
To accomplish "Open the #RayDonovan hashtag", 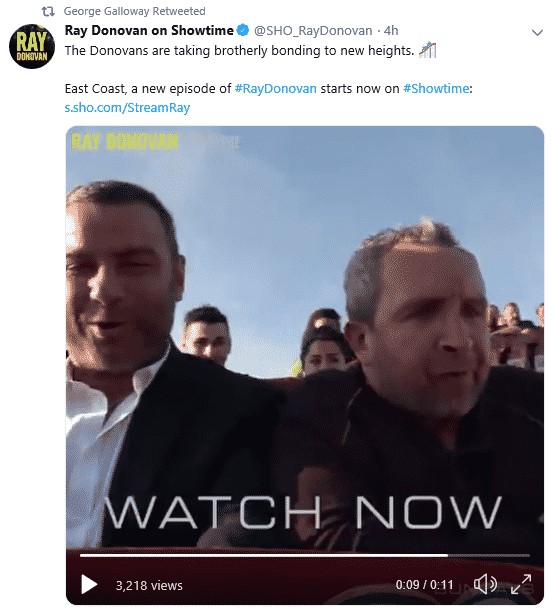I will (275, 88).
